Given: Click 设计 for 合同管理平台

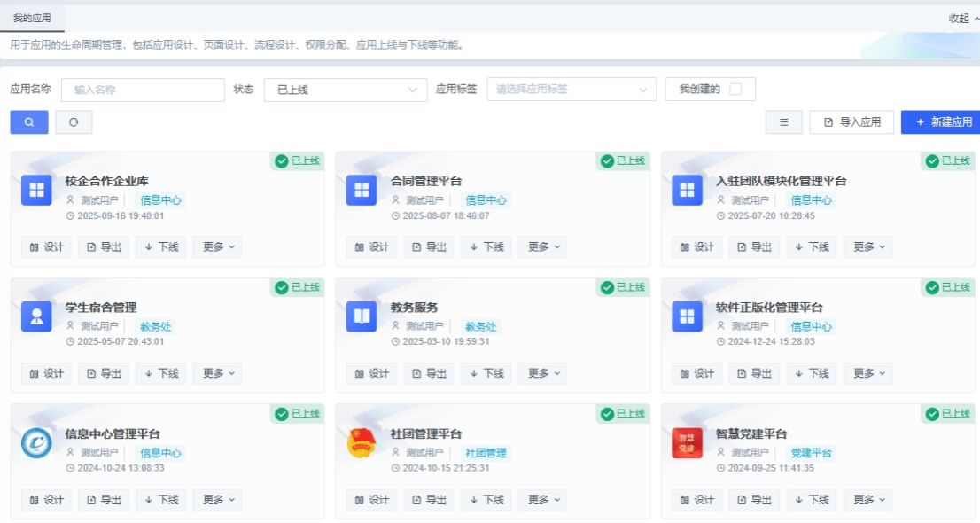Looking at the screenshot, I should click(371, 247).
